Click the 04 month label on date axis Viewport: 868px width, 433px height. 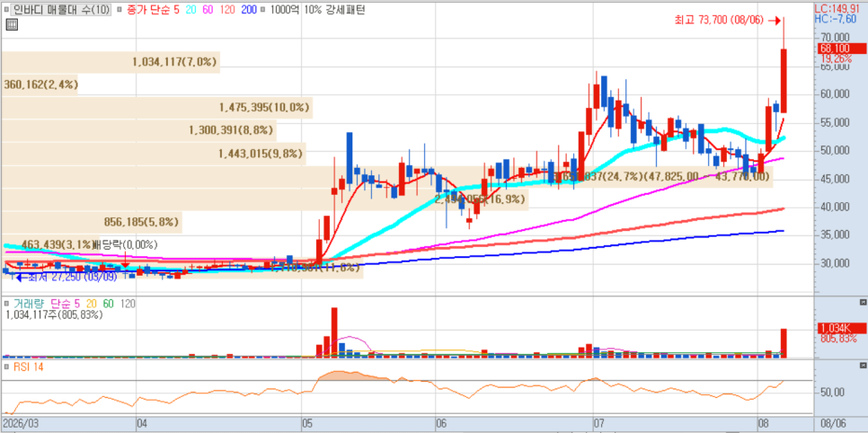click(143, 424)
